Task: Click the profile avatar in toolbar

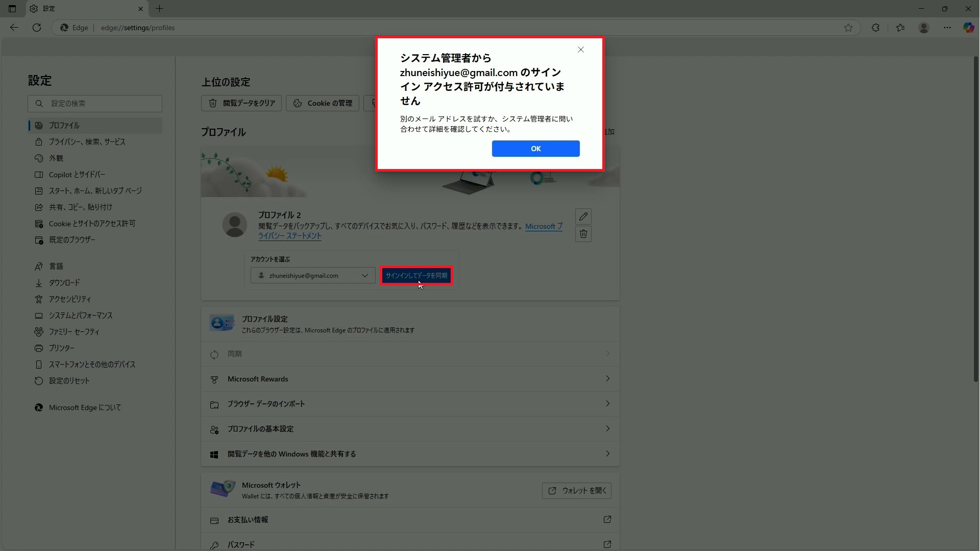Action: click(x=923, y=28)
